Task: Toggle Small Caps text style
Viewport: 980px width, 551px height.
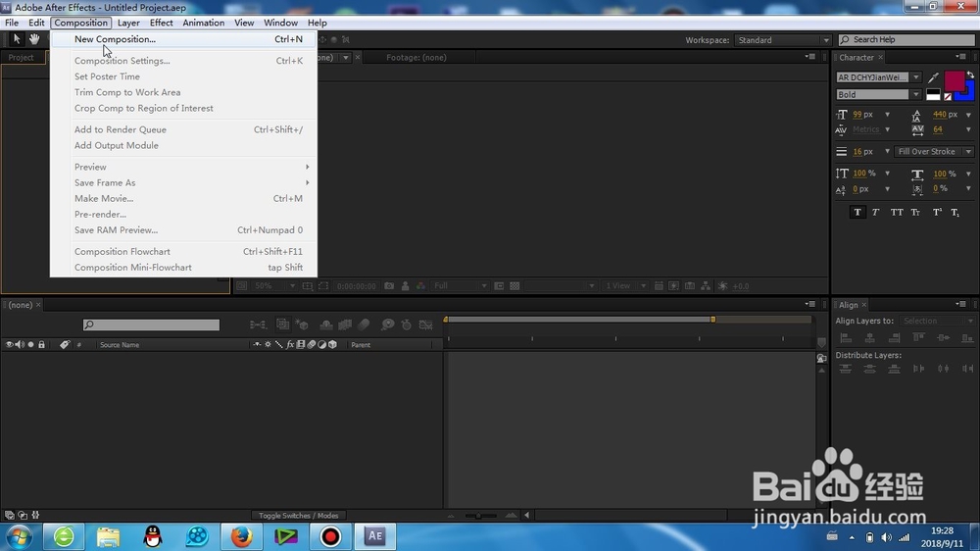Action: (915, 212)
